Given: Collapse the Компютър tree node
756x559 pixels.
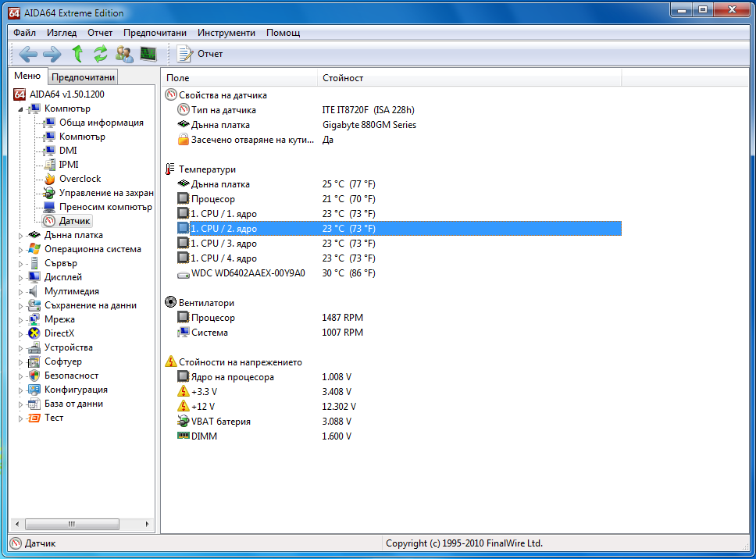Looking at the screenshot, I should [x=21, y=109].
